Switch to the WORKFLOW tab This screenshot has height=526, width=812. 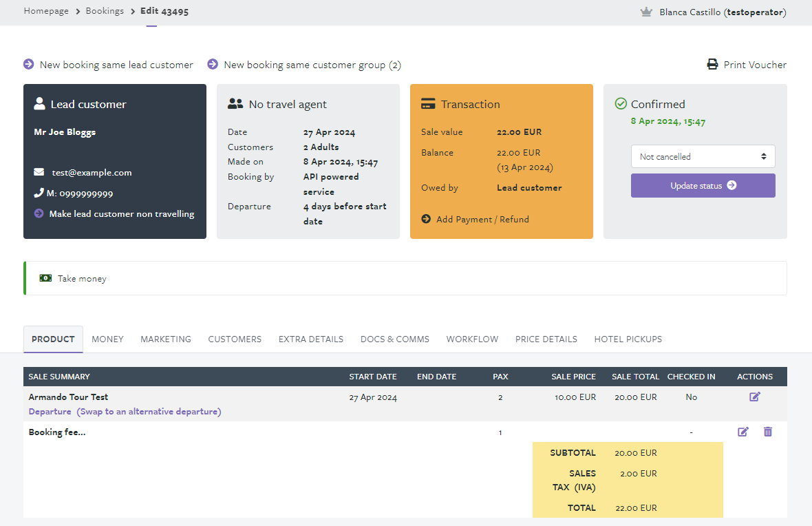click(x=472, y=339)
